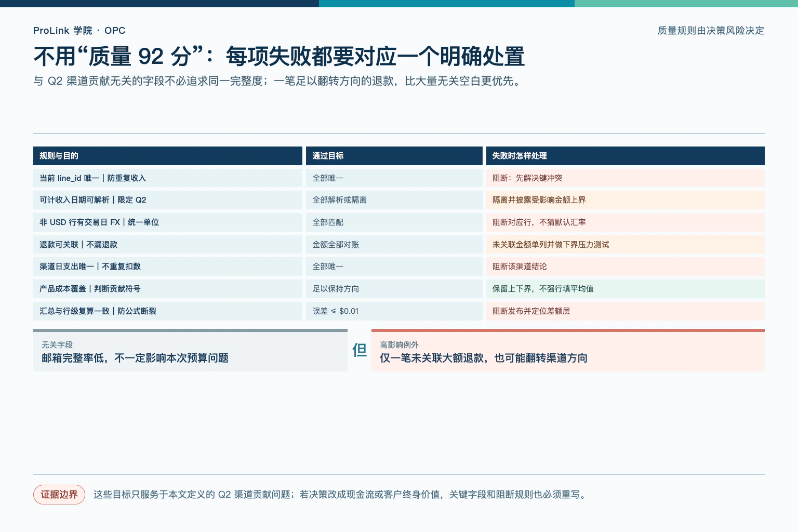Click the 'ProLink 学院 · OPC' header text
The height and width of the screenshot is (532, 798).
[x=79, y=31]
